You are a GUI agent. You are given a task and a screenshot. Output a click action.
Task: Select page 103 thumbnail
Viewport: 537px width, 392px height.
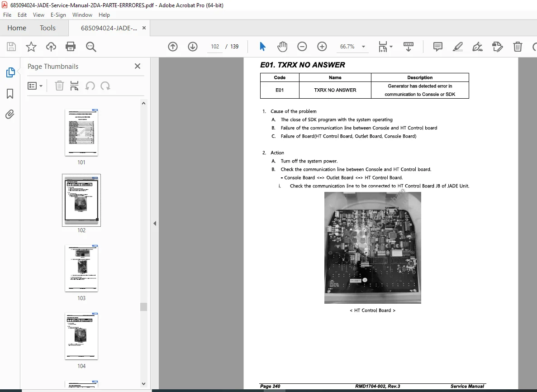pyautogui.click(x=81, y=268)
